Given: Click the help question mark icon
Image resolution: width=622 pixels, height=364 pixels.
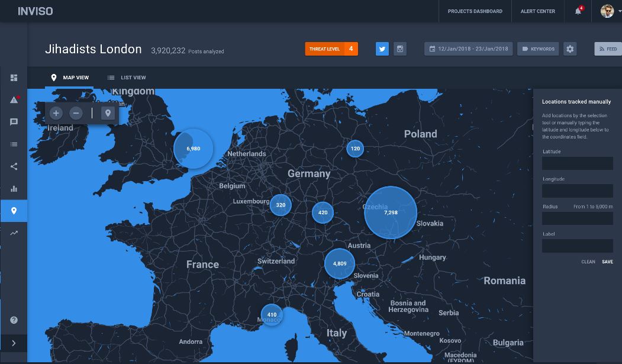Looking at the screenshot, I should point(14,320).
